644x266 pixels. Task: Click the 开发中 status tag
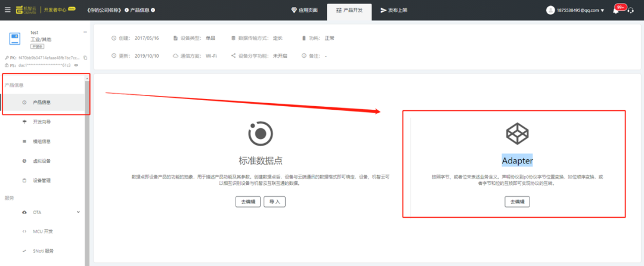click(x=38, y=47)
